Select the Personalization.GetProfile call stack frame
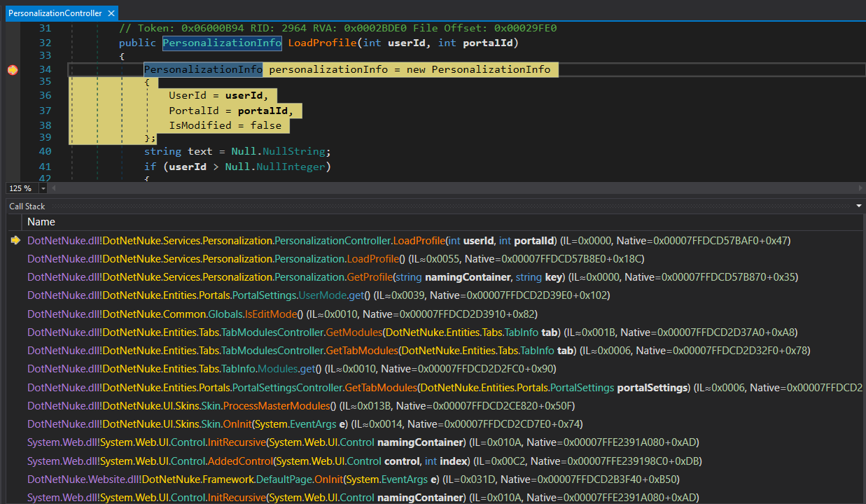866x504 pixels. coord(412,277)
